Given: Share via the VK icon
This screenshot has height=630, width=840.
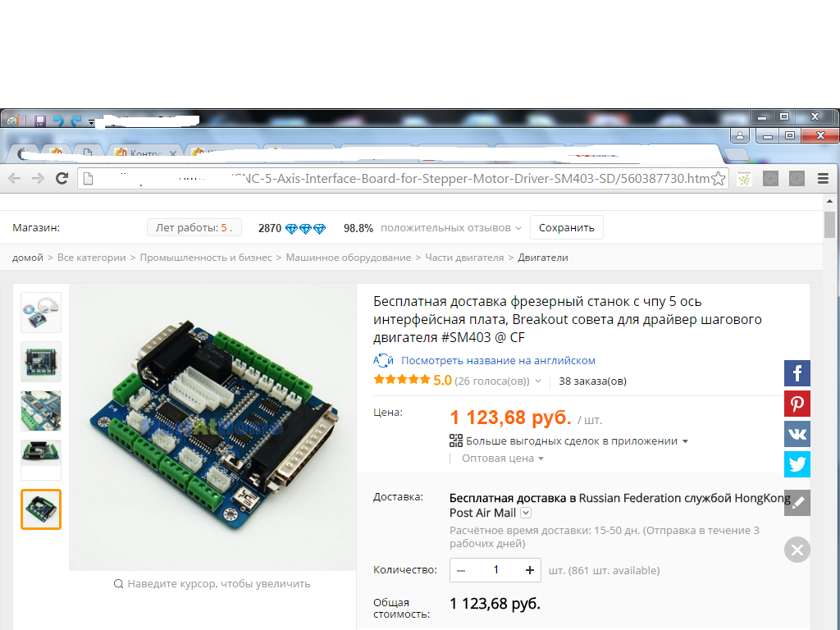Looking at the screenshot, I should (797, 434).
